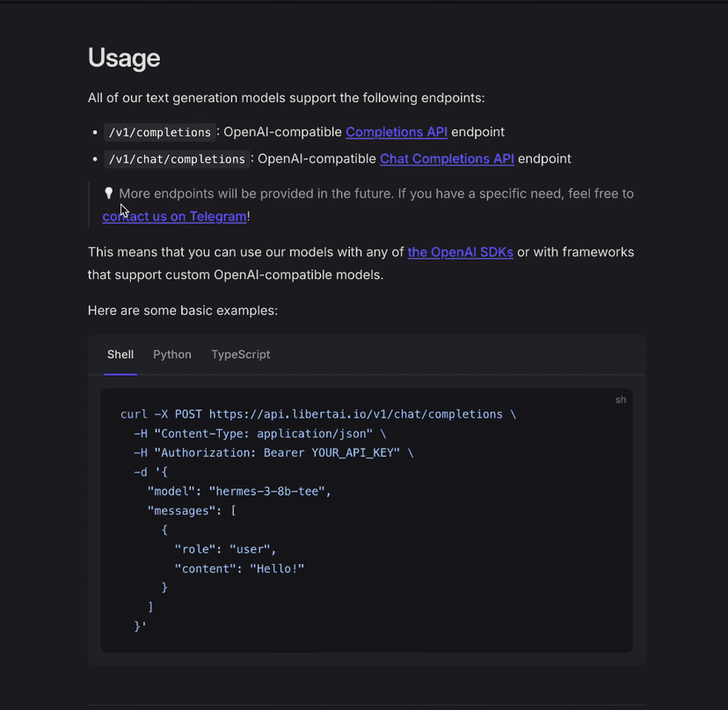The height and width of the screenshot is (710, 728).
Task: Click the "Hello!" content string in code
Action: (x=276, y=568)
